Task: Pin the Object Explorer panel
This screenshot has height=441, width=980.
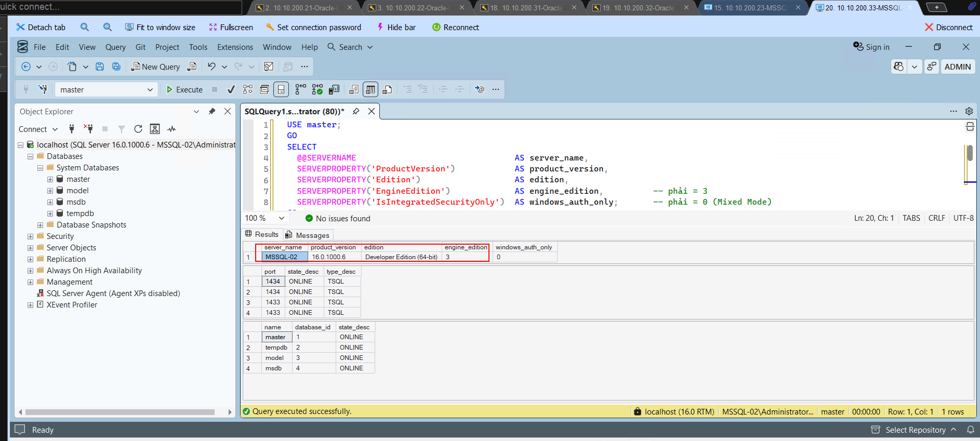Action: click(212, 111)
